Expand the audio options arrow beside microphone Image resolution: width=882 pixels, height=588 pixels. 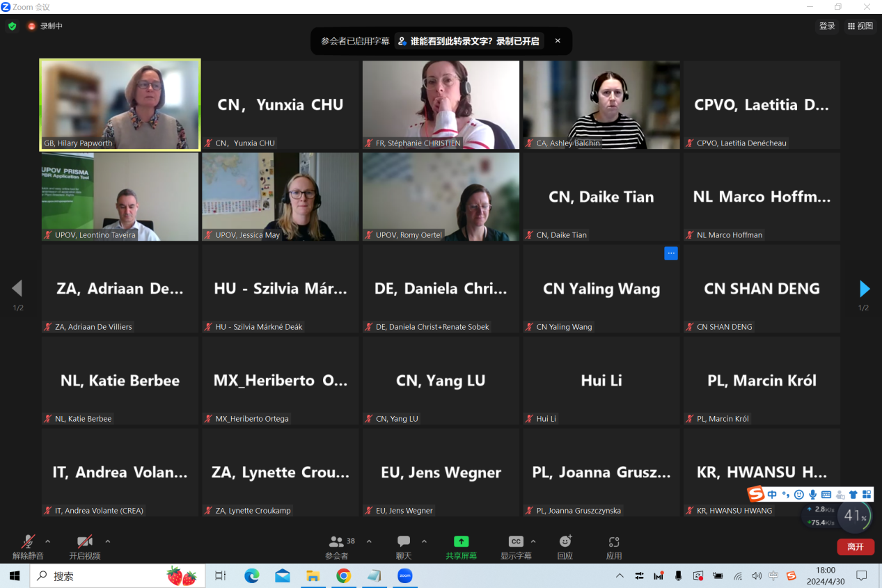coord(48,541)
